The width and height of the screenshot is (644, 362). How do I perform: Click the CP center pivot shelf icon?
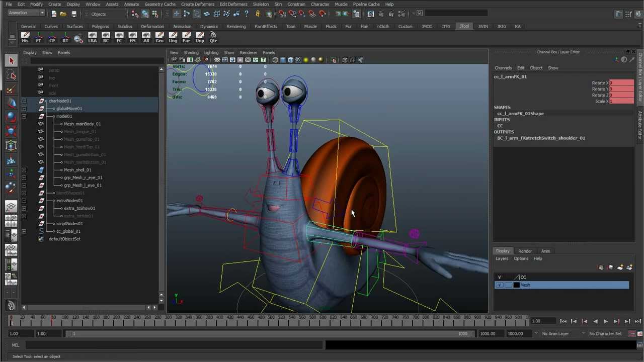52,37
